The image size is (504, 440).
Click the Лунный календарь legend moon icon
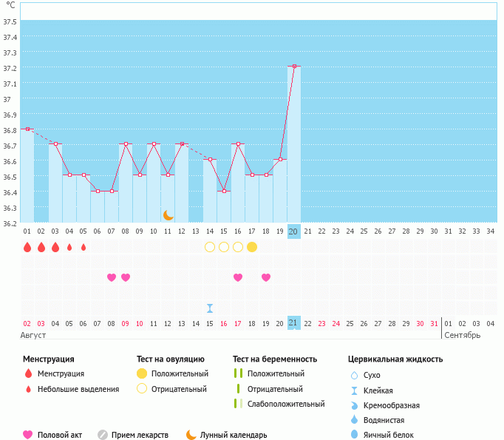(x=191, y=435)
